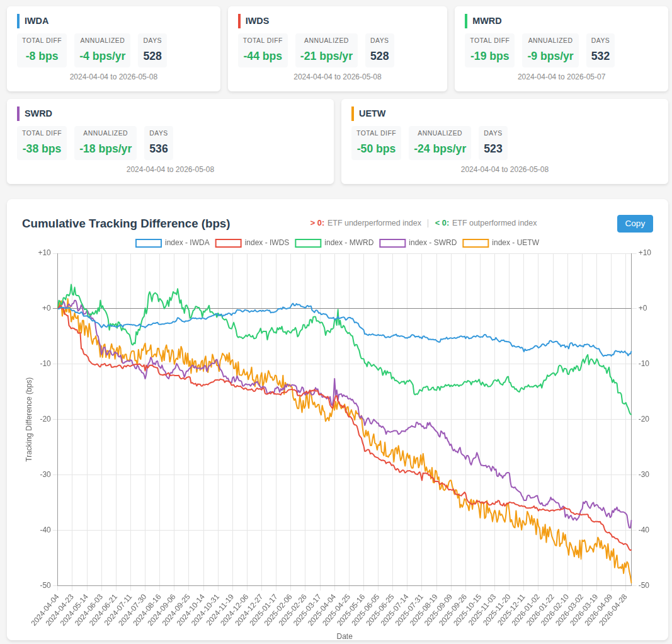Screen dimensions: 672x644
Task: Click the UETW card title
Action: 372,113
